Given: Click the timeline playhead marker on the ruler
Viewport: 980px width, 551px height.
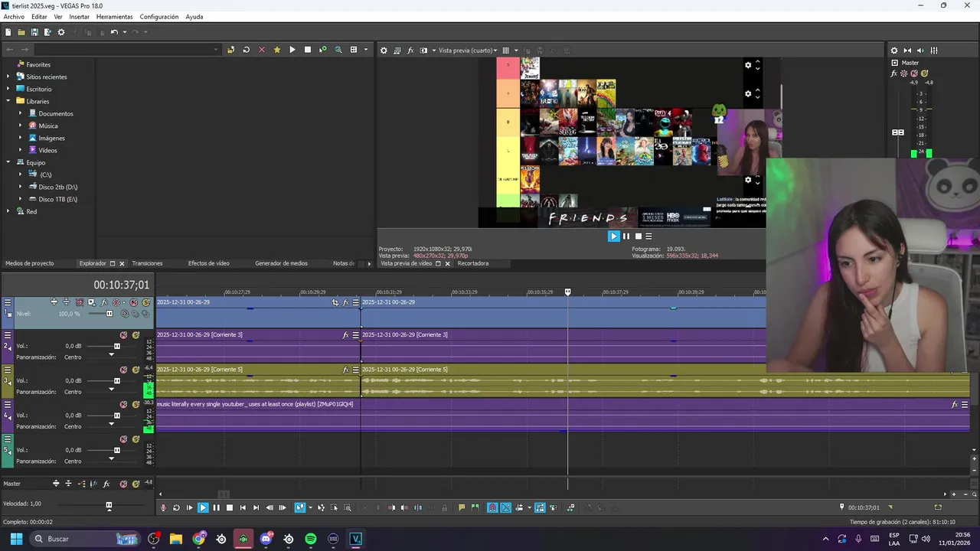Looking at the screenshot, I should 567,292.
